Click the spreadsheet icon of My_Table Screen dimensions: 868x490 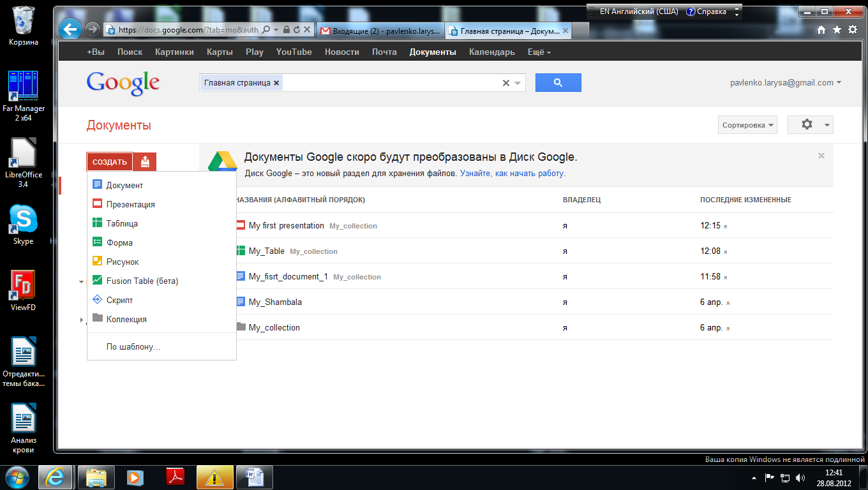click(x=241, y=251)
